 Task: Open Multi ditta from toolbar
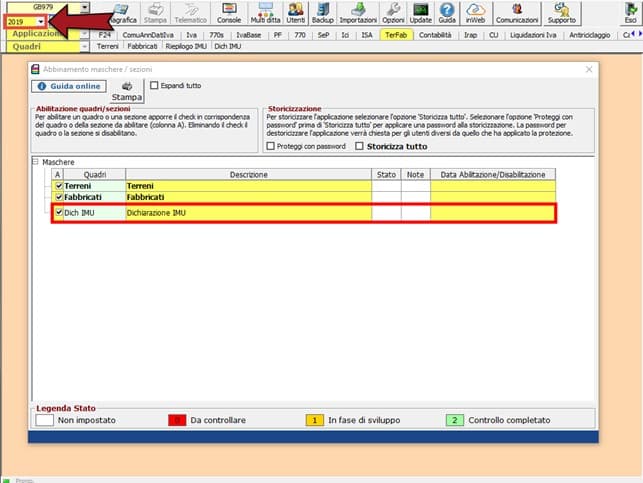pyautogui.click(x=265, y=13)
